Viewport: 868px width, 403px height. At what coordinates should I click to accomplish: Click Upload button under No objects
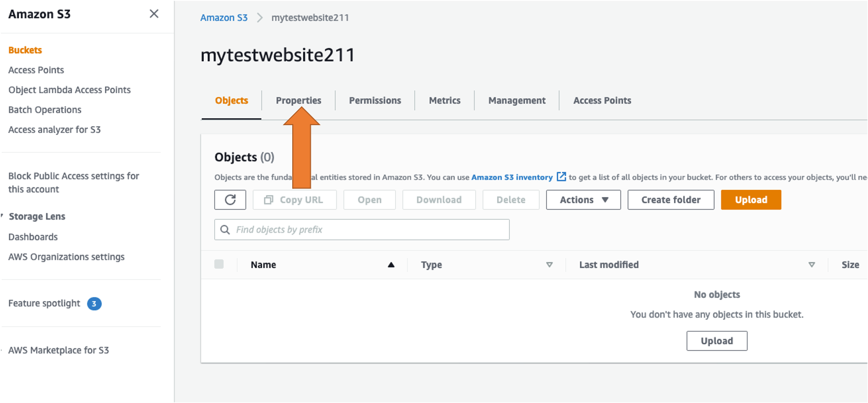717,341
